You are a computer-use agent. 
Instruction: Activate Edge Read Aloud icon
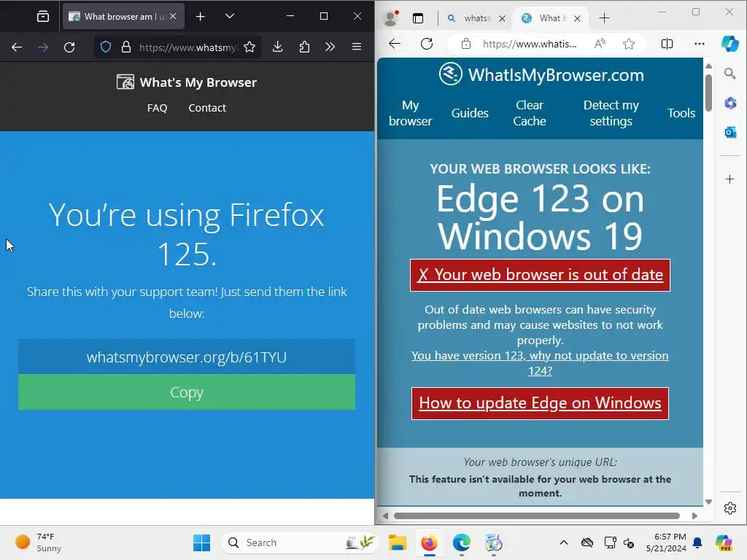[600, 44]
